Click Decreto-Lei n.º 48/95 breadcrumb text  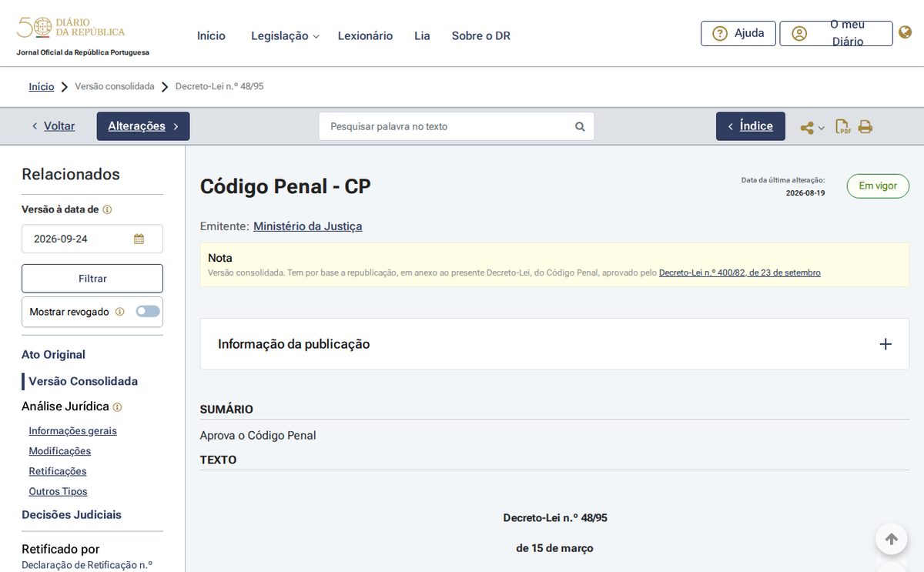click(219, 86)
